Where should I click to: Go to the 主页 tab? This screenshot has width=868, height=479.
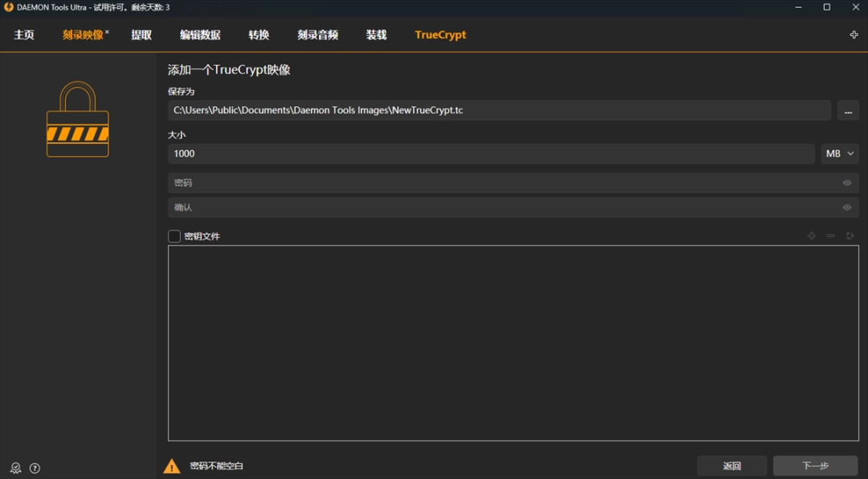pos(23,35)
